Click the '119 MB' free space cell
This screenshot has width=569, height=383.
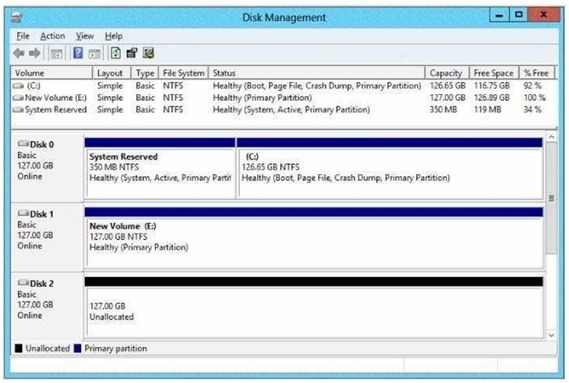tap(487, 110)
